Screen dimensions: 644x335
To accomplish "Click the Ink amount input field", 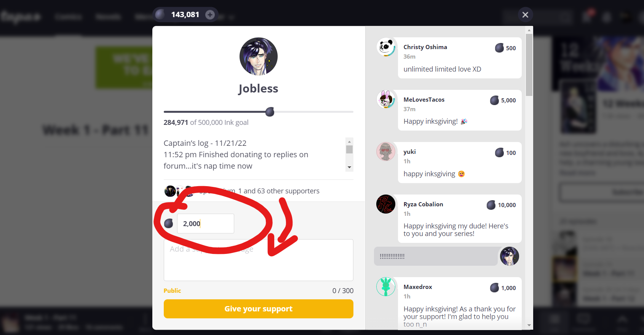I will click(x=206, y=223).
